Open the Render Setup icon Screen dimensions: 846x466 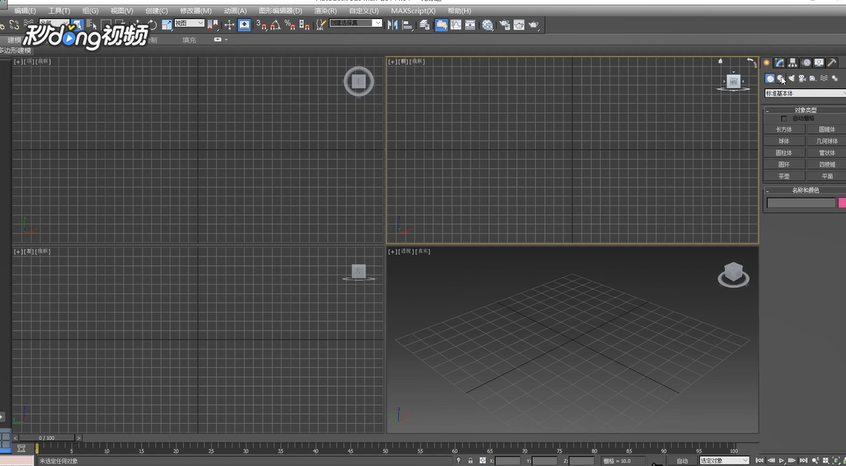click(505, 25)
